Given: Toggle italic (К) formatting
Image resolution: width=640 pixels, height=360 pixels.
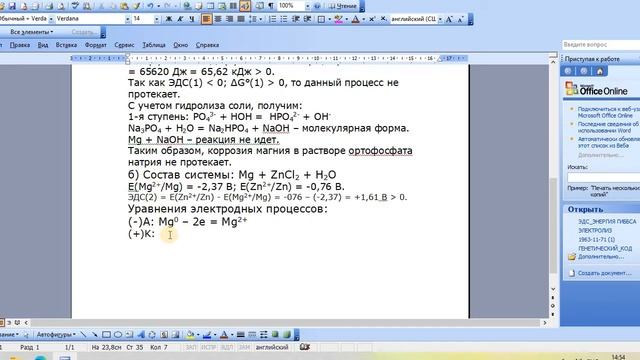Looking at the screenshot, I should (x=180, y=19).
